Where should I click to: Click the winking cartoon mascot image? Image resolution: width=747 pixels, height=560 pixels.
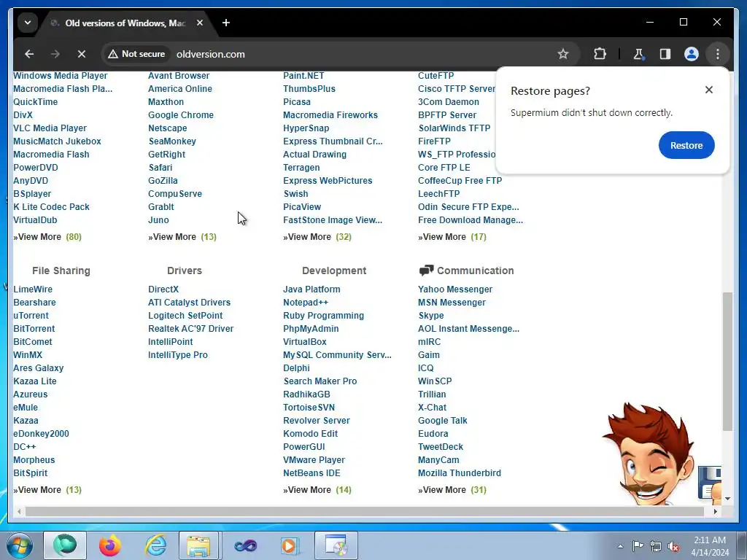click(x=650, y=454)
